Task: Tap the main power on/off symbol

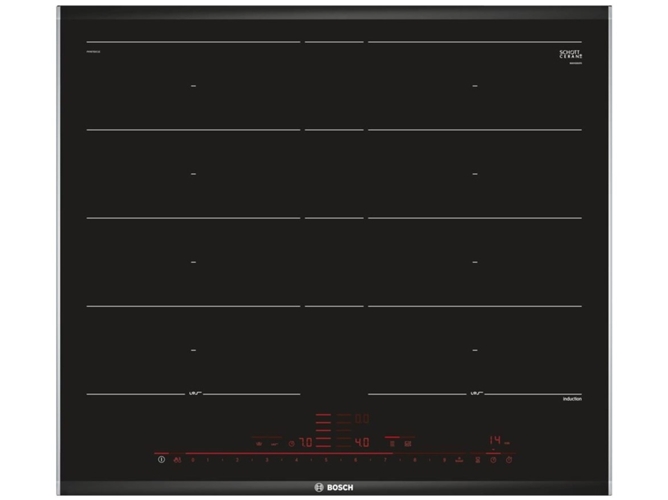Action: tap(161, 460)
